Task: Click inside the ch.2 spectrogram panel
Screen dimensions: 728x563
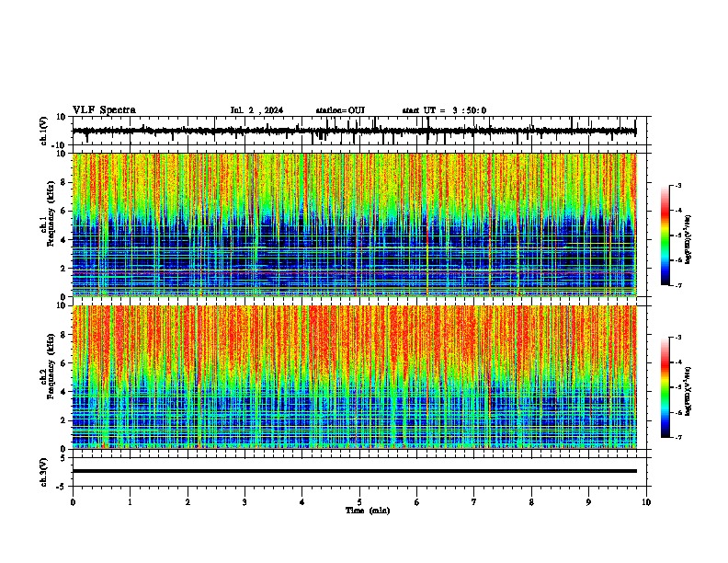Action: coord(354,377)
